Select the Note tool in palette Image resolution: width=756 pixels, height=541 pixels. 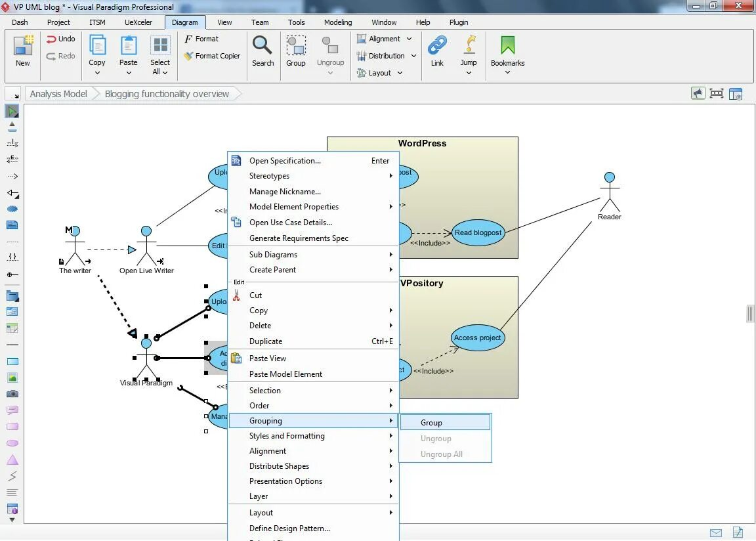coord(12,225)
